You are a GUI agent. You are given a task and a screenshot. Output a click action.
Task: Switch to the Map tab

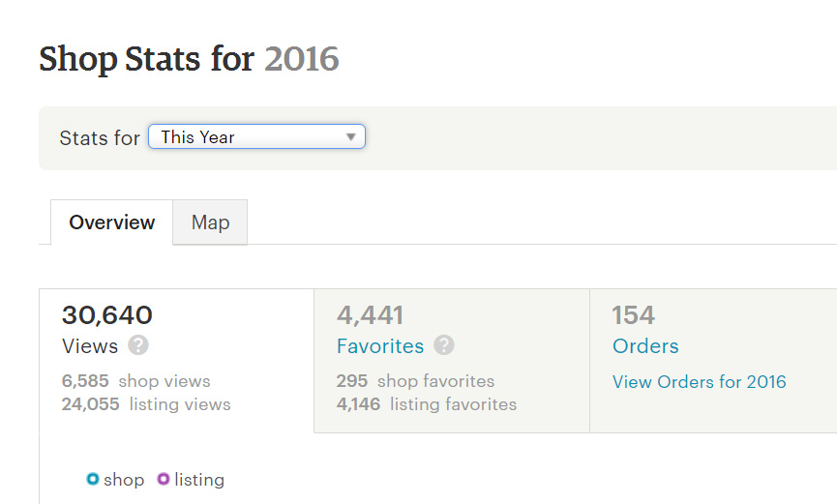210,222
